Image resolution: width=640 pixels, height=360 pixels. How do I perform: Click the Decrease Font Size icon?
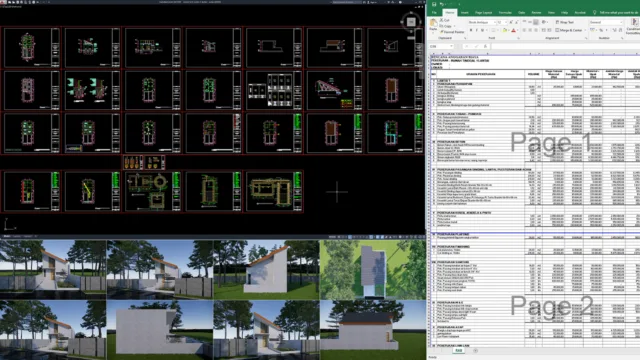[517, 22]
